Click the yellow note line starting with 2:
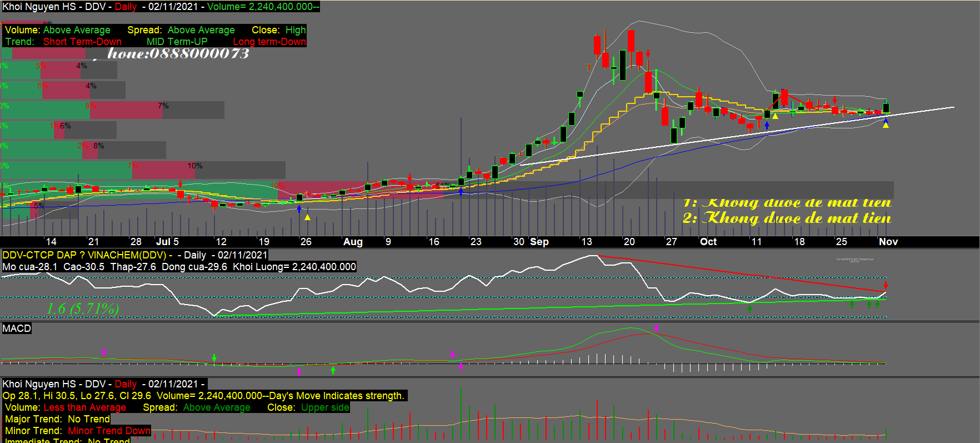This screenshot has width=980, height=443. pos(787,218)
